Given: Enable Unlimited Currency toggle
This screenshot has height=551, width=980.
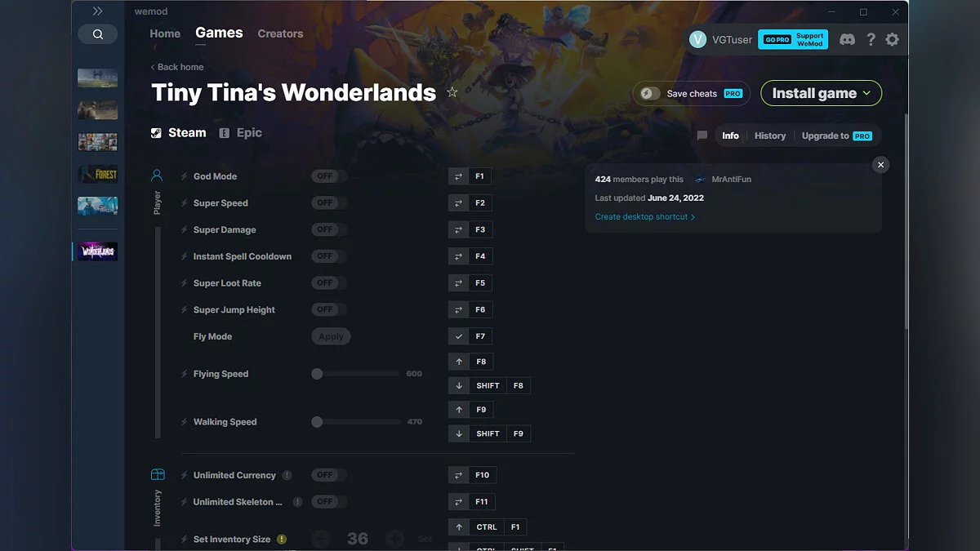Looking at the screenshot, I should (x=329, y=475).
